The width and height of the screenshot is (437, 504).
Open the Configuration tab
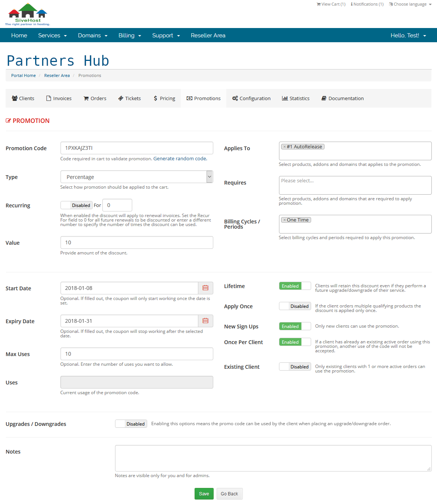pos(251,99)
